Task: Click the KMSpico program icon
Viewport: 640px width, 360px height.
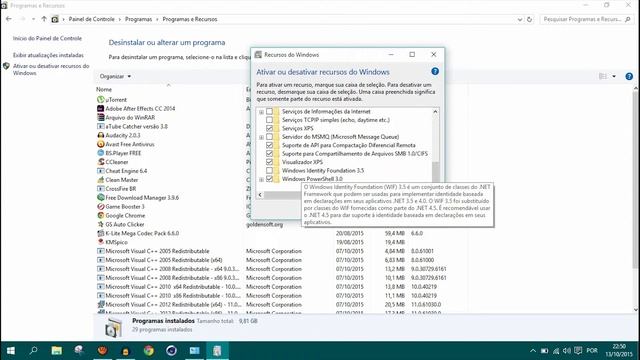Action: click(x=100, y=242)
